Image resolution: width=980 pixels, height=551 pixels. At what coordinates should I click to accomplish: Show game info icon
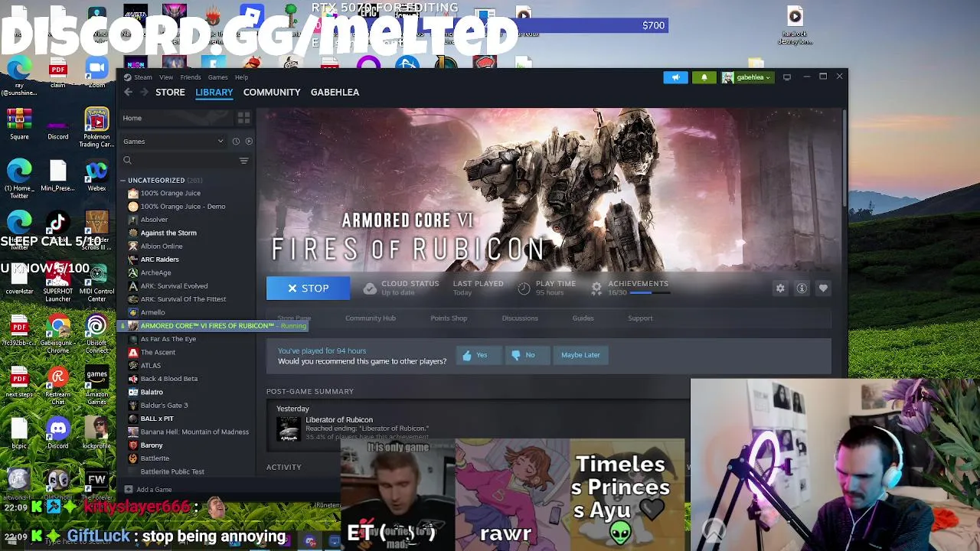pyautogui.click(x=802, y=289)
